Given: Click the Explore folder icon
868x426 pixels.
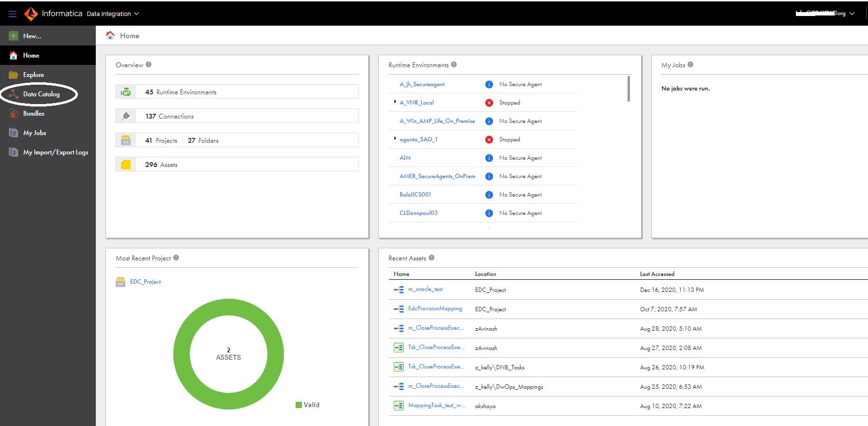Looking at the screenshot, I should click(x=14, y=75).
